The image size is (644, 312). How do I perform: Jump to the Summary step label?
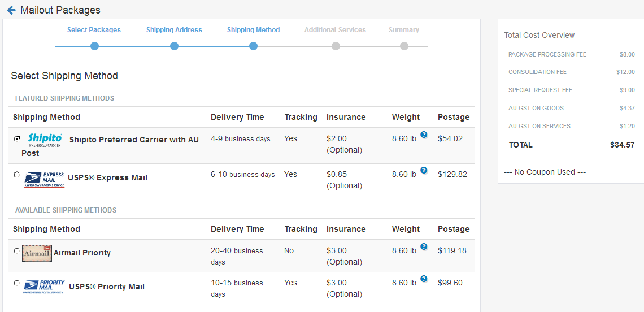pyautogui.click(x=404, y=30)
